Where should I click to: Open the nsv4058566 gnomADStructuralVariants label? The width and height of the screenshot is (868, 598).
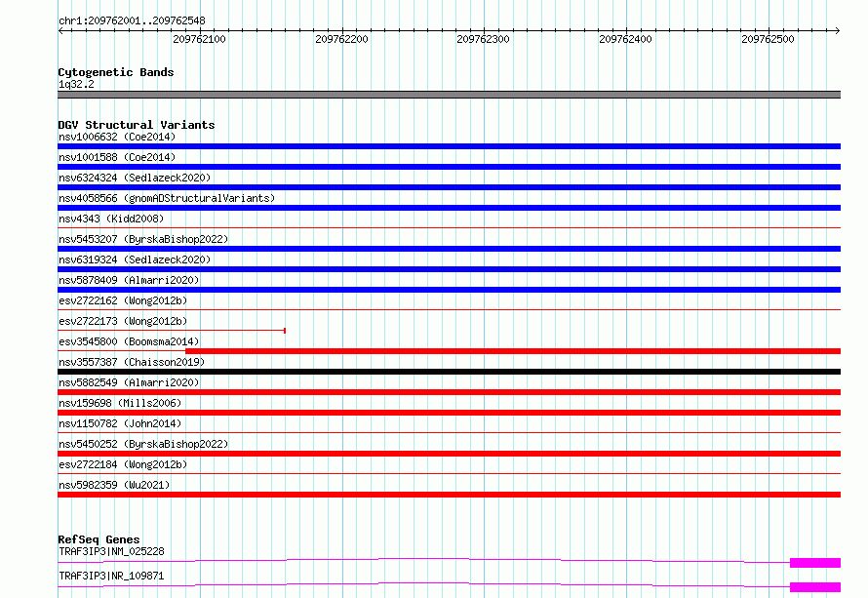click(167, 198)
